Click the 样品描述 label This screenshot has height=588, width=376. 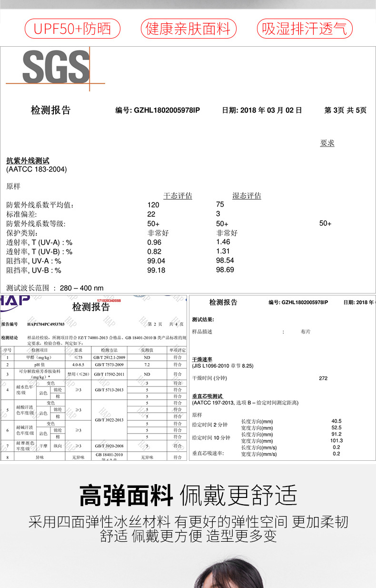(x=202, y=331)
